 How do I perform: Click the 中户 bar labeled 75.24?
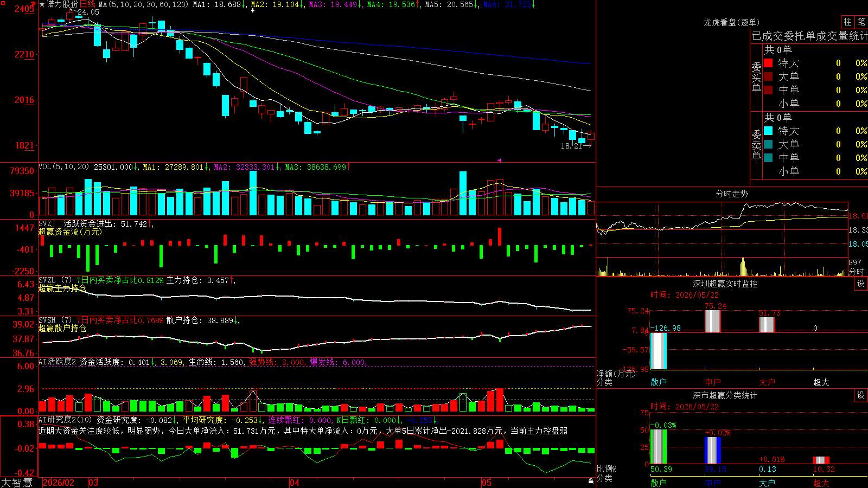(712, 321)
